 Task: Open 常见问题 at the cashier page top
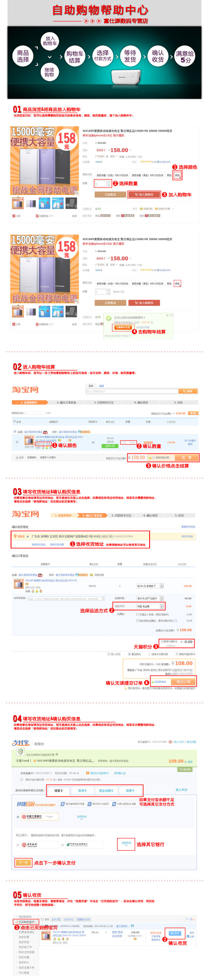click(x=191, y=742)
